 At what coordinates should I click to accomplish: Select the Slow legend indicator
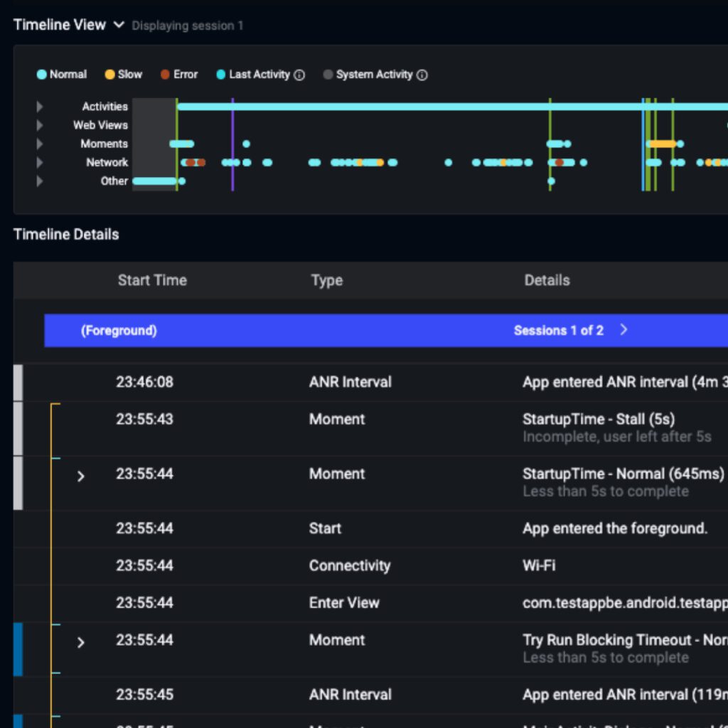click(108, 75)
